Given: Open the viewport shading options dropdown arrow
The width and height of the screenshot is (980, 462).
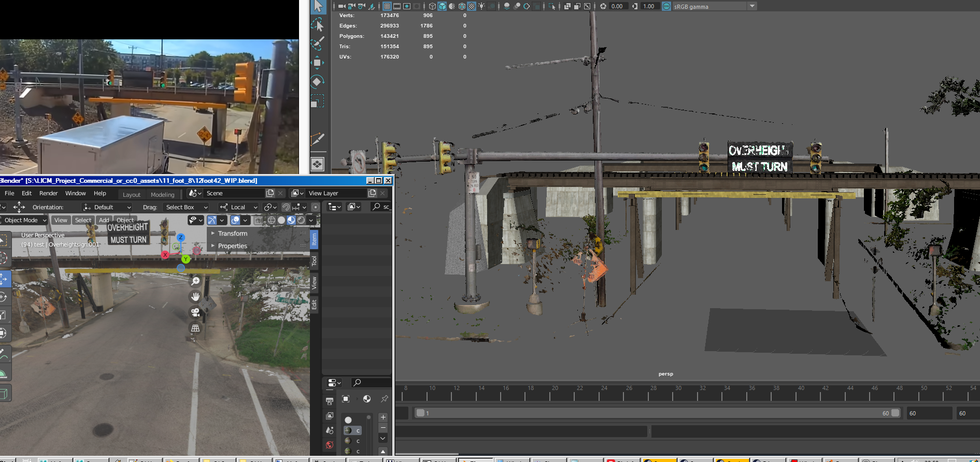Looking at the screenshot, I should point(311,220).
